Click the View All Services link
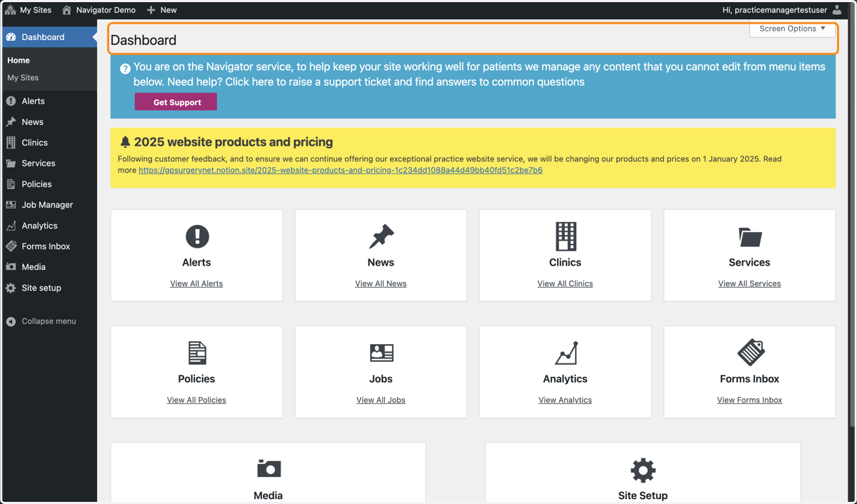This screenshot has width=857, height=504. pos(749,283)
